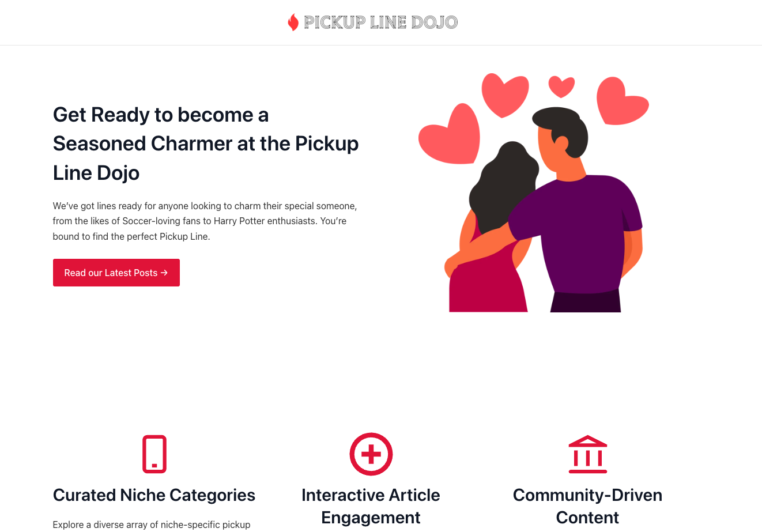762x532 pixels.
Task: Click the rightmost pink heart
Action: coord(623,101)
